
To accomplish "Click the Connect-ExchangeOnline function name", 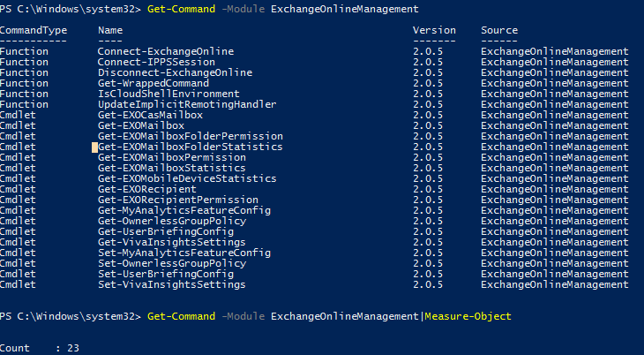I will 166,51.
